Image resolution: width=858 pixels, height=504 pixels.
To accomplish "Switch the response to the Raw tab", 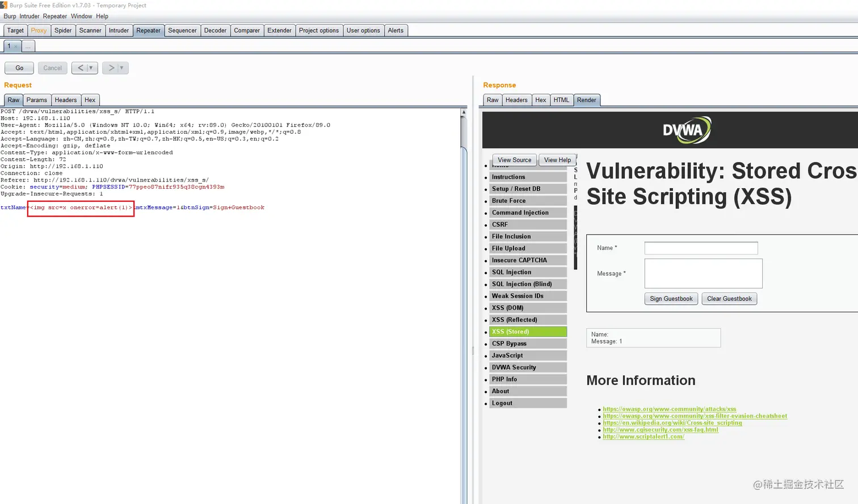I will [x=493, y=100].
